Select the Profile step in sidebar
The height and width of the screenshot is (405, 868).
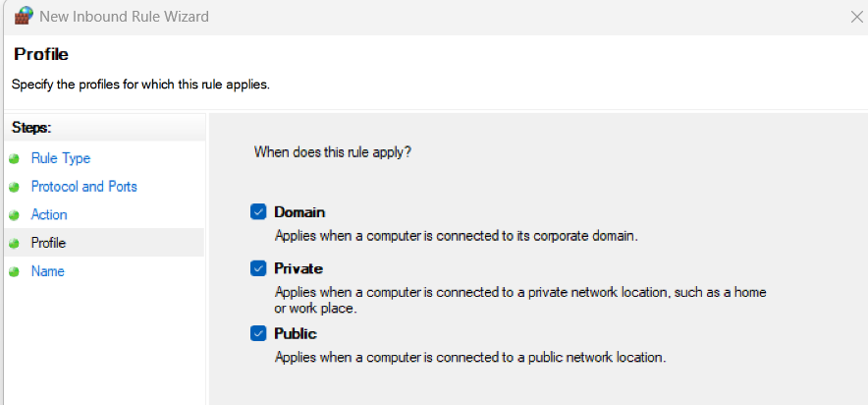[49, 243]
